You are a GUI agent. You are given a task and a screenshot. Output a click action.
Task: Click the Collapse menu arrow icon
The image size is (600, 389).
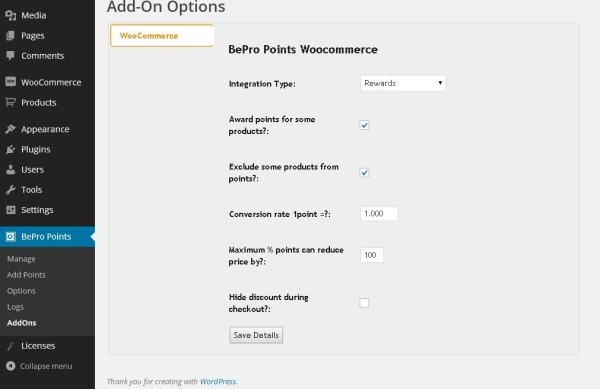11,366
